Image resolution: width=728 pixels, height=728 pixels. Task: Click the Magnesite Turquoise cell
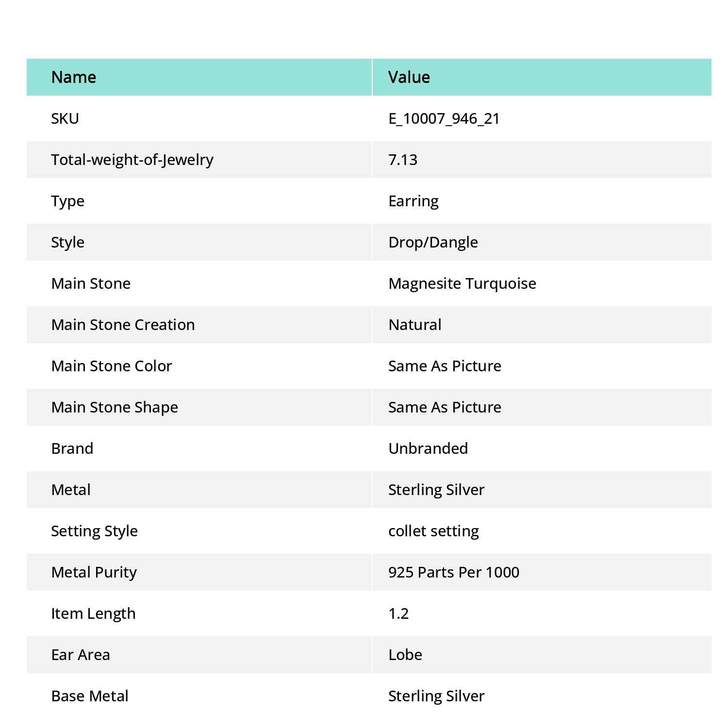[x=542, y=283]
